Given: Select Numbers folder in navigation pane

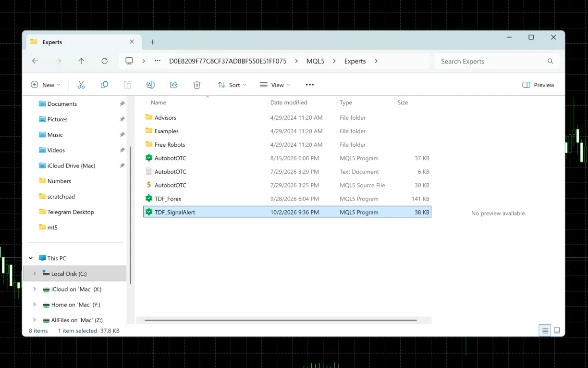Looking at the screenshot, I should (59, 181).
